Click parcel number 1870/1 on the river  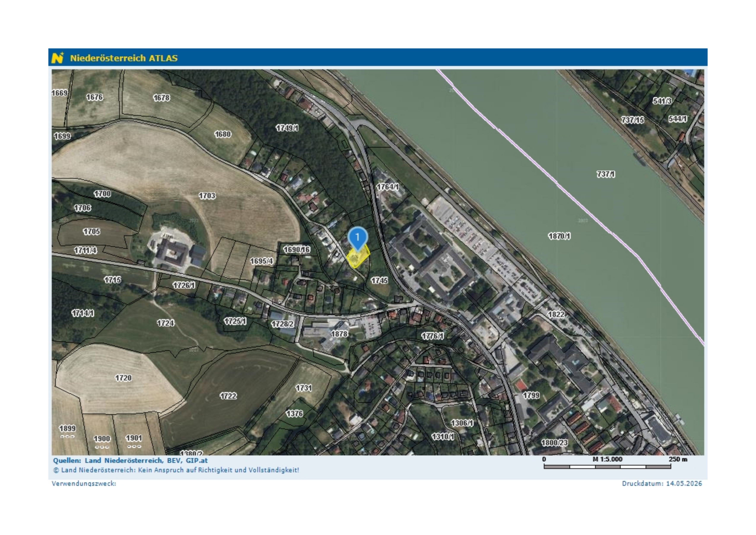[x=559, y=236]
